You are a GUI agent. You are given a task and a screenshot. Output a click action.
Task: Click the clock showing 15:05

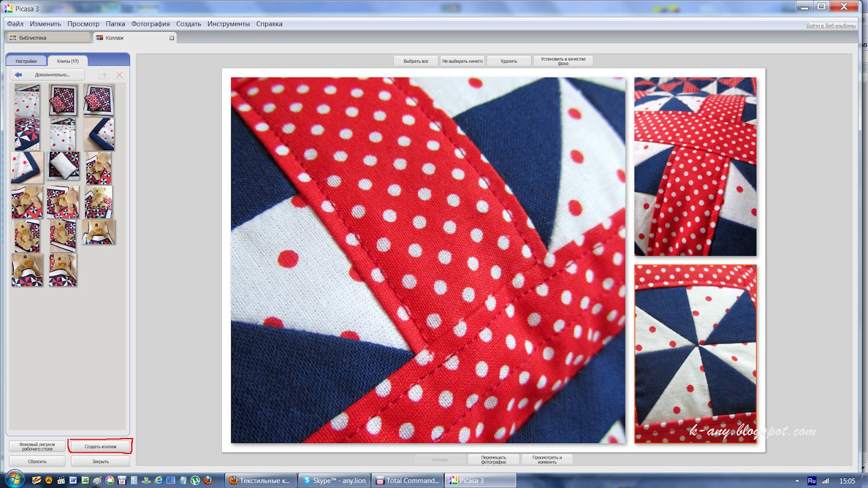click(847, 481)
